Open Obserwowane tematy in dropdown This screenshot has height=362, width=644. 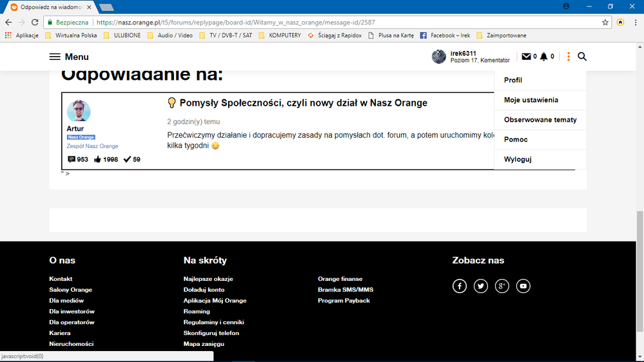click(x=540, y=120)
